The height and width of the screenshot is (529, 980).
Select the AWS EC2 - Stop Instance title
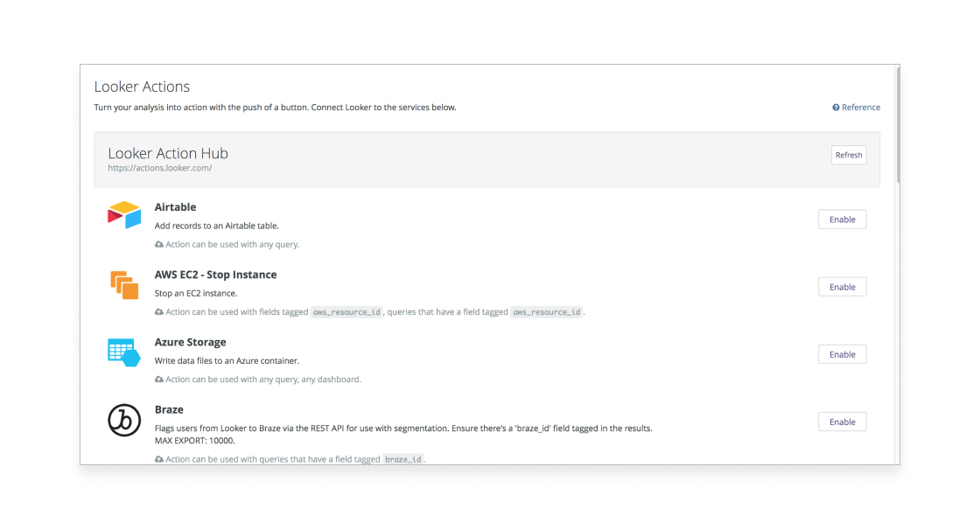(215, 275)
